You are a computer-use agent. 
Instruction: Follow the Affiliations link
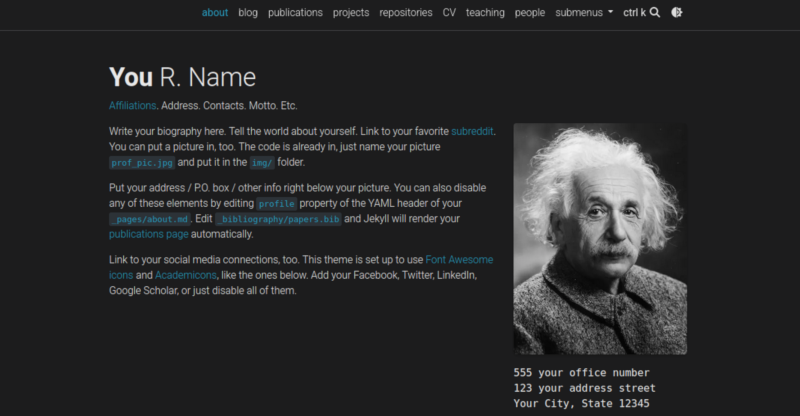point(133,106)
